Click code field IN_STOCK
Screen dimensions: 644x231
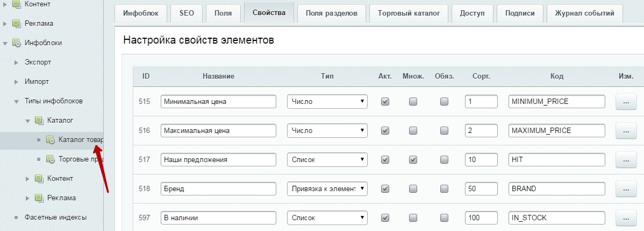[556, 218]
